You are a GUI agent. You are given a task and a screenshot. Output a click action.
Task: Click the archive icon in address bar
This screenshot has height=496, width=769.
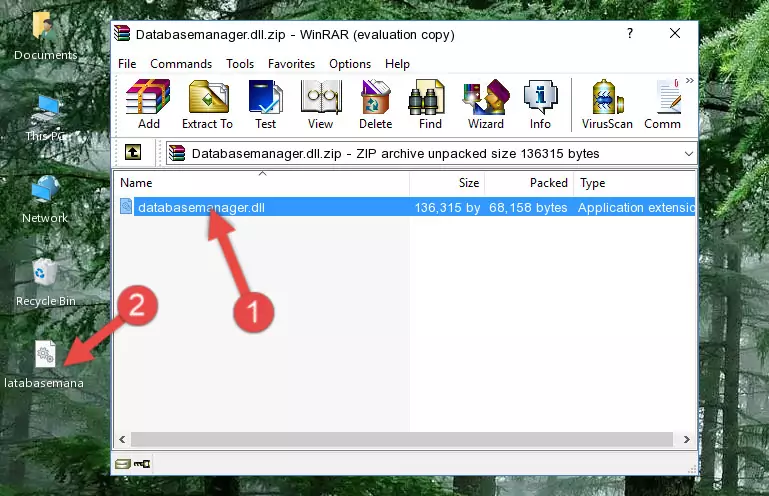[x=177, y=153]
